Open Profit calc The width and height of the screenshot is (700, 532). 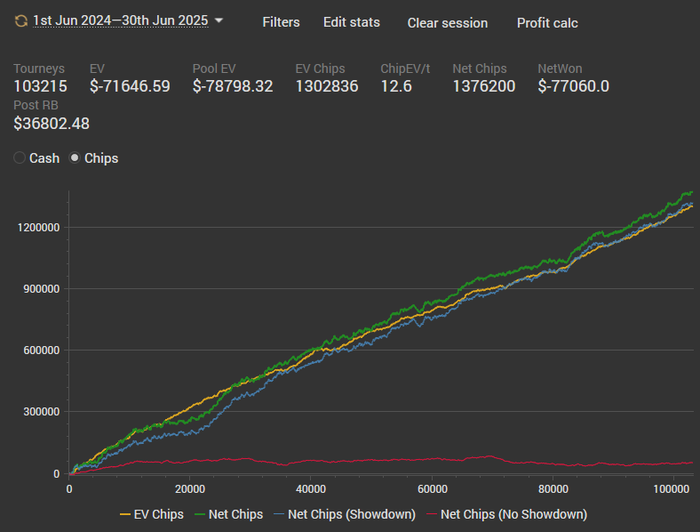[x=547, y=23]
